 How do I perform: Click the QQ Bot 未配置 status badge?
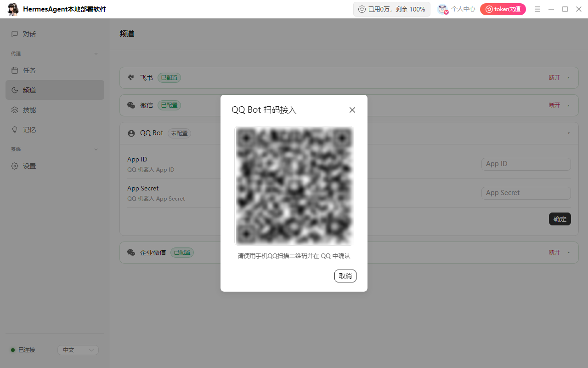[179, 133]
